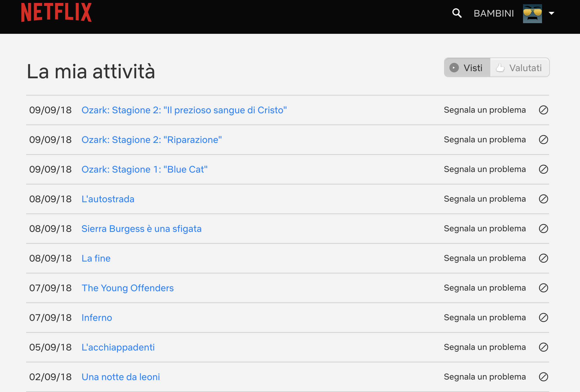Open The Young Offenders title link

pos(128,288)
